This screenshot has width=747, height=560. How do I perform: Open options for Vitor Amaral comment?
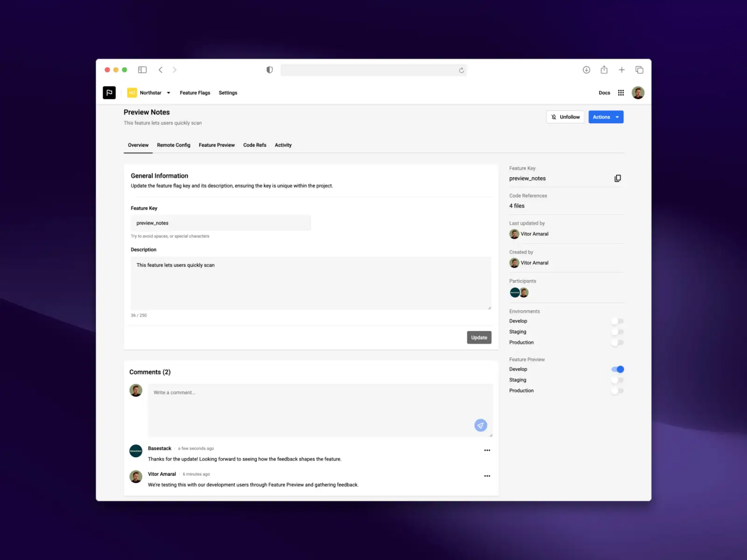coord(487,476)
